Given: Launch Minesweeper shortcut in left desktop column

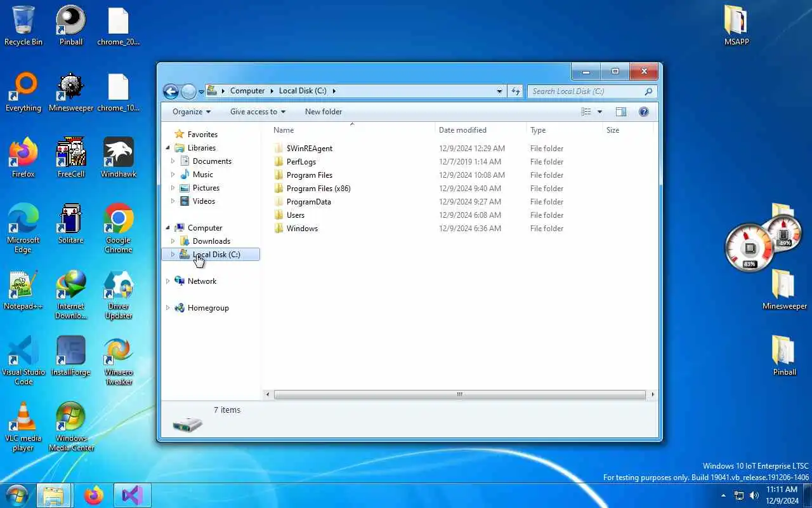Looking at the screenshot, I should [71, 92].
